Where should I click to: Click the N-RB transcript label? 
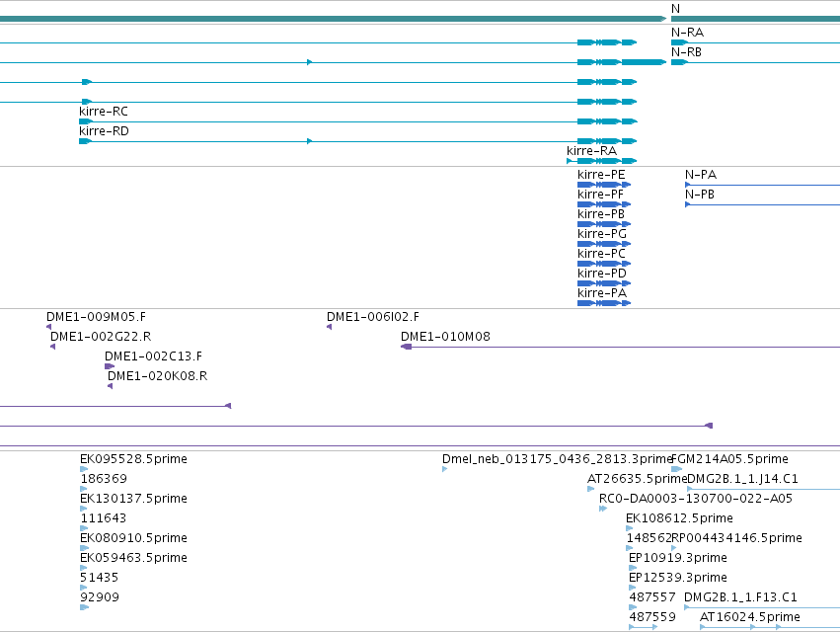(x=686, y=52)
